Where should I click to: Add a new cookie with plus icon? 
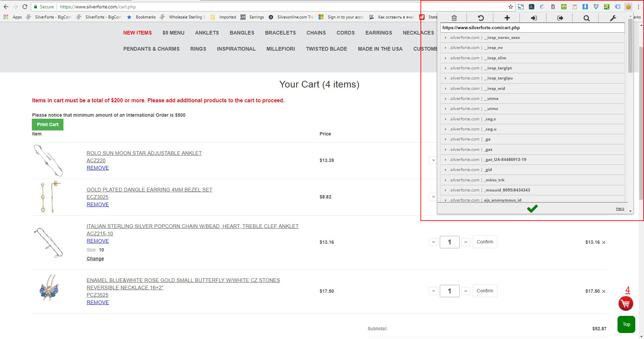tap(507, 18)
